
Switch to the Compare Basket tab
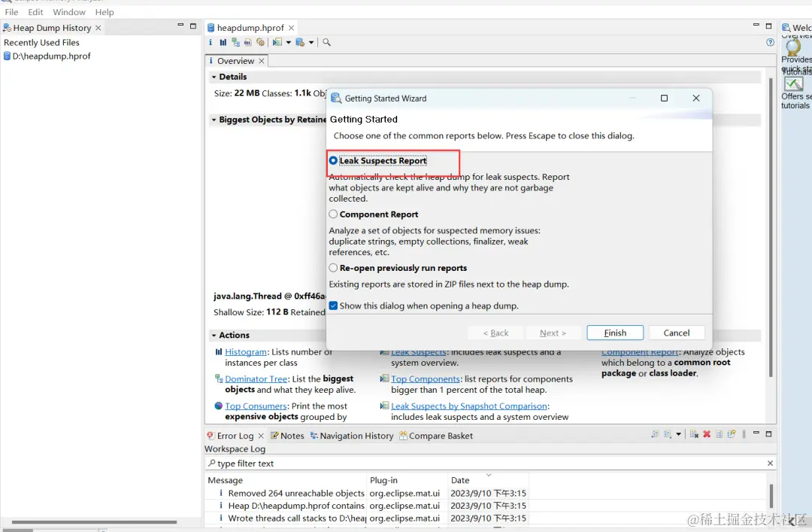click(x=436, y=436)
